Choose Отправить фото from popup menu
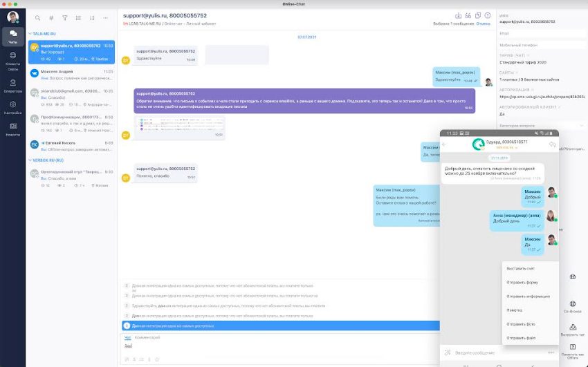The height and width of the screenshot is (367, 588). coord(531,324)
